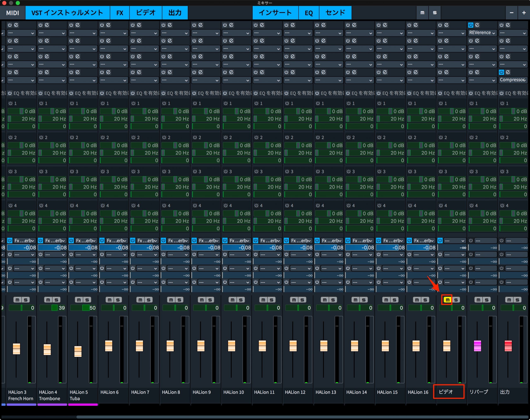Disable the Fx reverb send power on HALion 16

tap(409, 241)
